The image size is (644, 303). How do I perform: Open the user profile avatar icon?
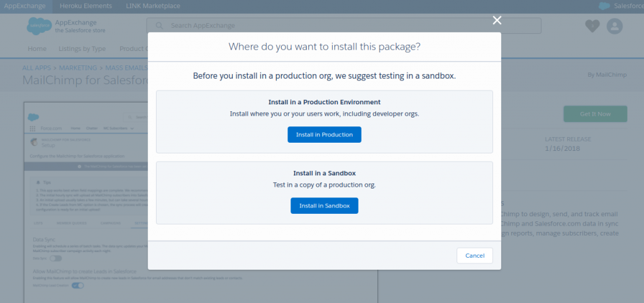[x=615, y=26]
